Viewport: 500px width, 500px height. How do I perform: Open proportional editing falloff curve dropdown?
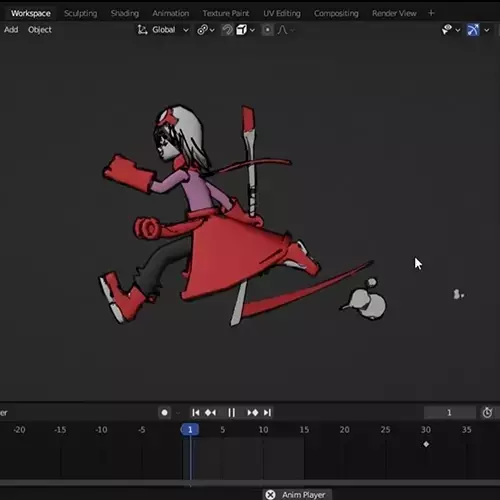(286, 30)
